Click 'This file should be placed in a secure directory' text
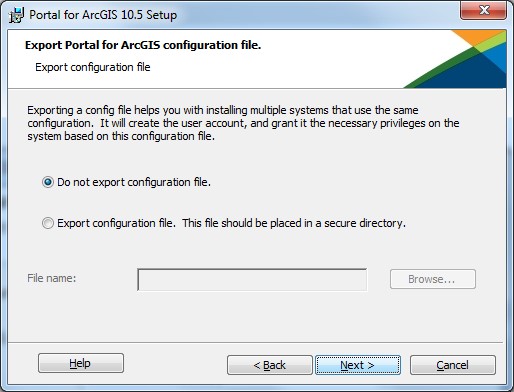This screenshot has height=392, width=514. pos(294,223)
